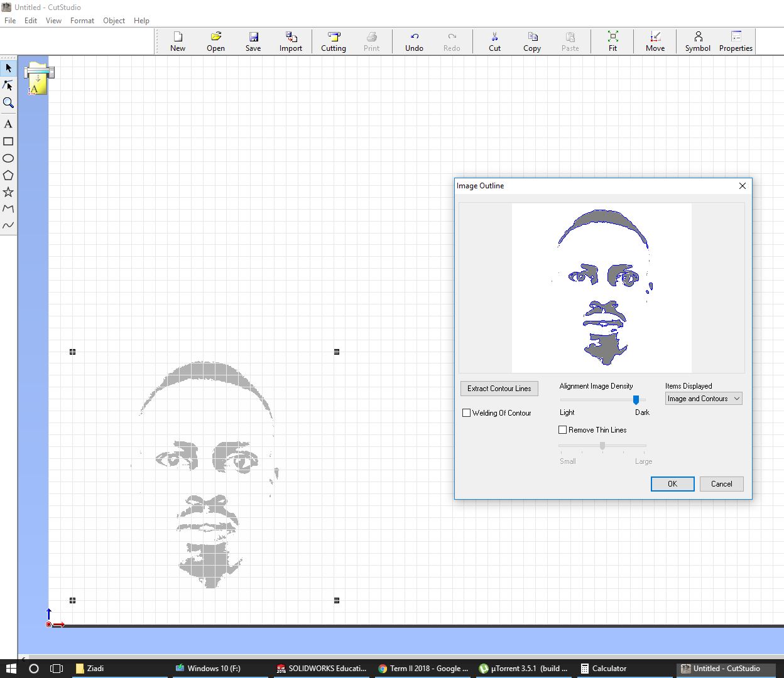Screen dimensions: 784x678
Task: Choose the magnifier zoom tool
Action: [x=8, y=102]
